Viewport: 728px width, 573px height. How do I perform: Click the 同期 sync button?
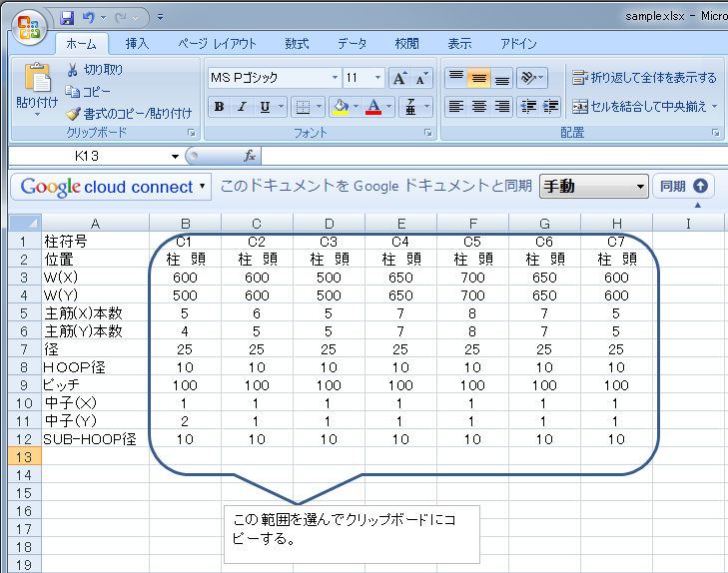click(684, 186)
